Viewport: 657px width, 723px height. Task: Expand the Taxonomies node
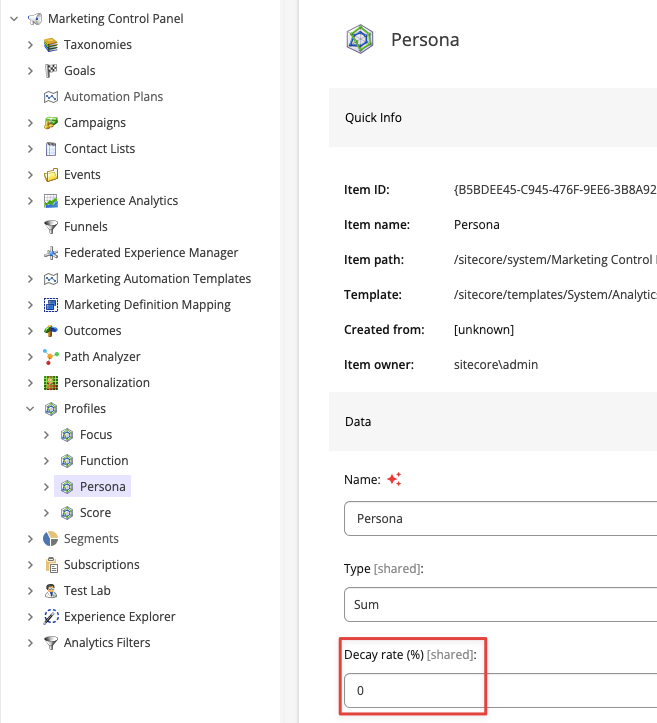tap(30, 45)
